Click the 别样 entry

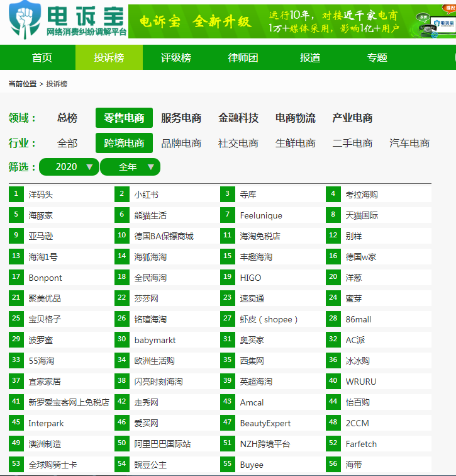pos(353,236)
